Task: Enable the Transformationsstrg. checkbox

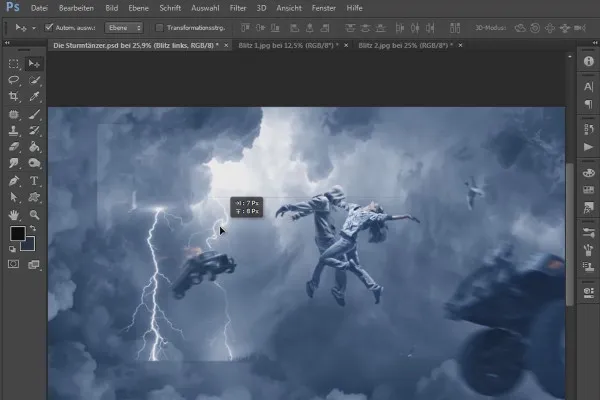Action: [x=160, y=28]
